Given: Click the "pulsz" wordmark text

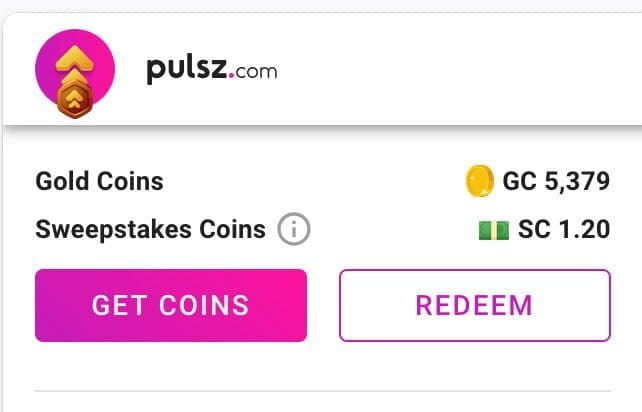Looking at the screenshot, I should [187, 70].
